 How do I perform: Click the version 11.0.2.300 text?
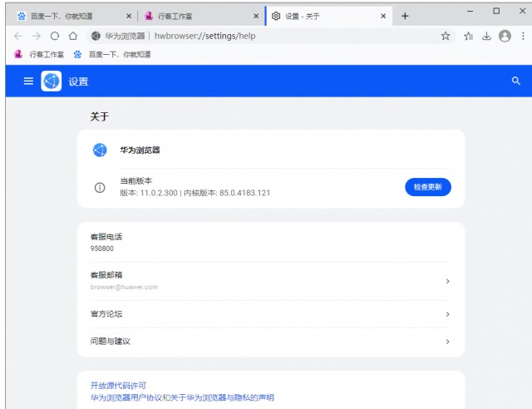[149, 193]
